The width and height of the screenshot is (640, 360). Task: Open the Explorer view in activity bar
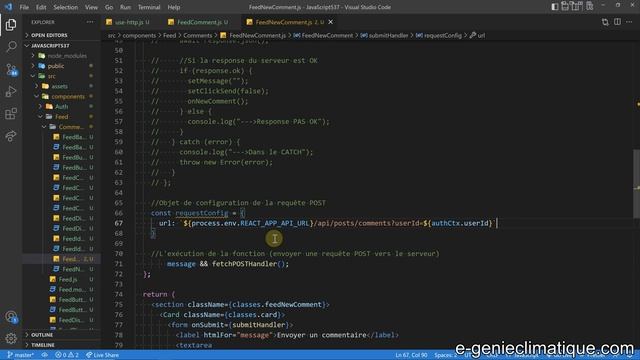(x=11, y=25)
